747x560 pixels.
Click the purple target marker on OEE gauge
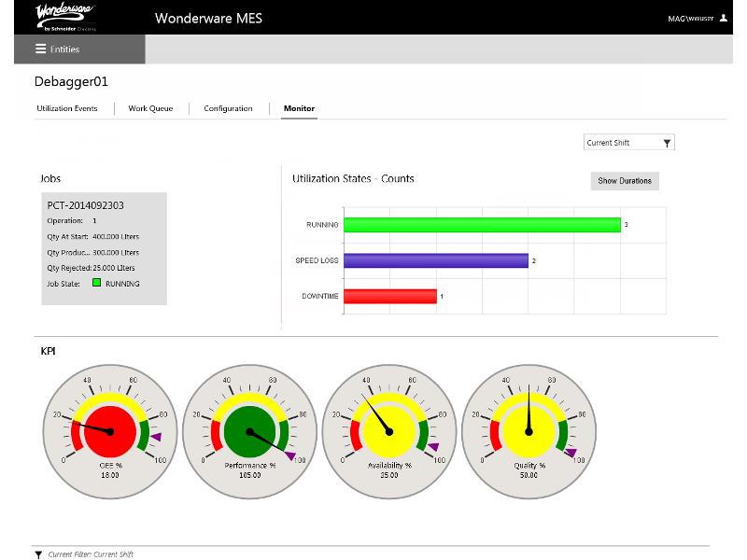tap(156, 437)
